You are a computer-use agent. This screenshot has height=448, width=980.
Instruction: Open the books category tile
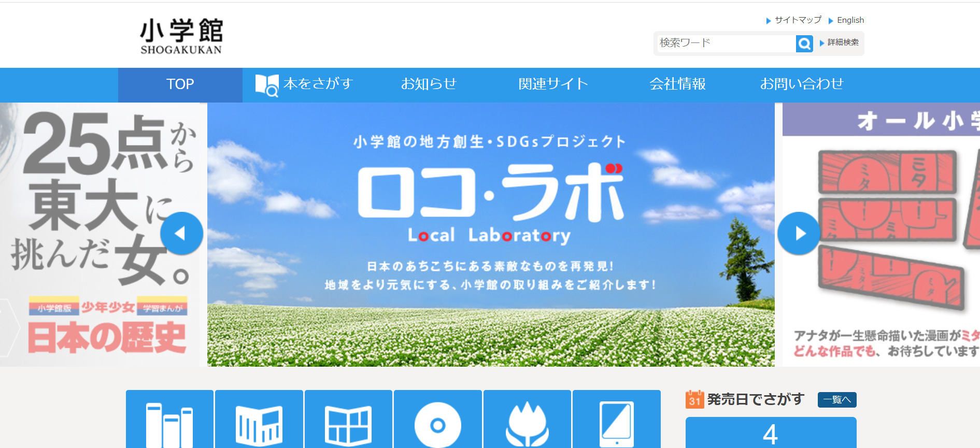coord(169,419)
